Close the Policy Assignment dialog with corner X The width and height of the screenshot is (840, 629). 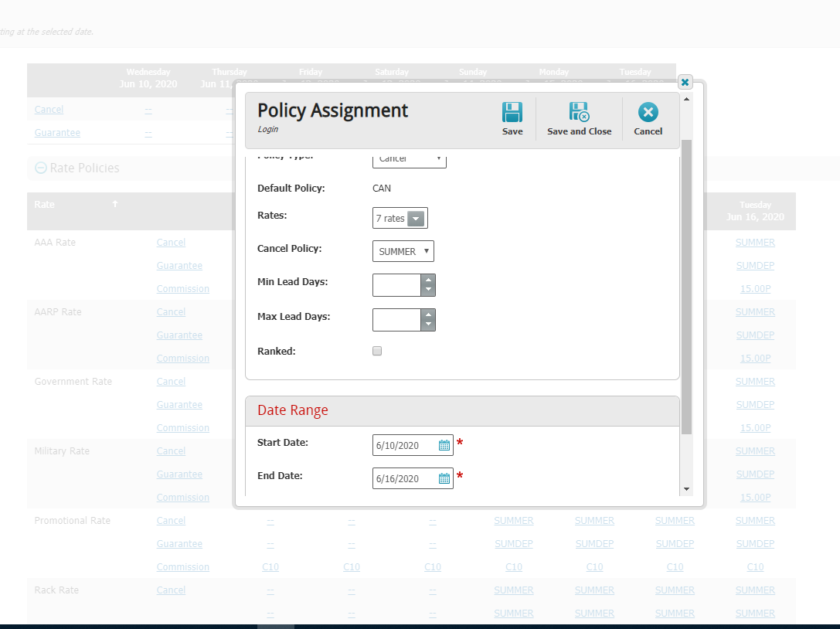click(685, 82)
